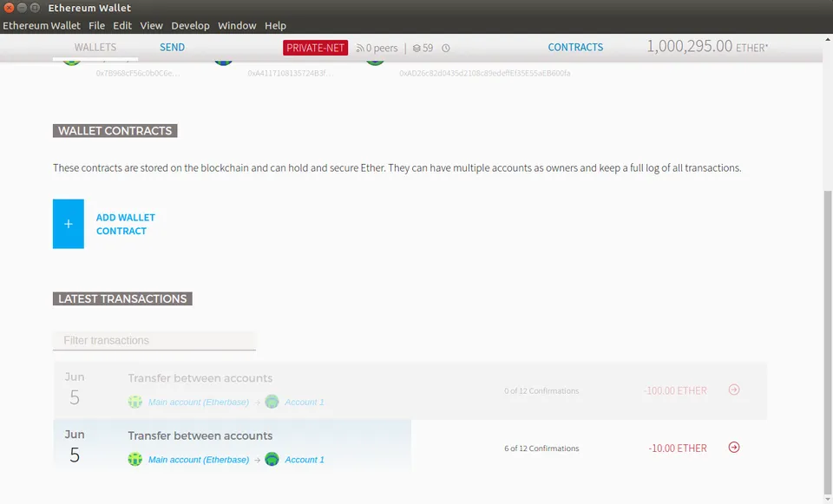Click the blue plus Add Wallet Contract icon
This screenshot has width=833, height=504.
pos(68,224)
